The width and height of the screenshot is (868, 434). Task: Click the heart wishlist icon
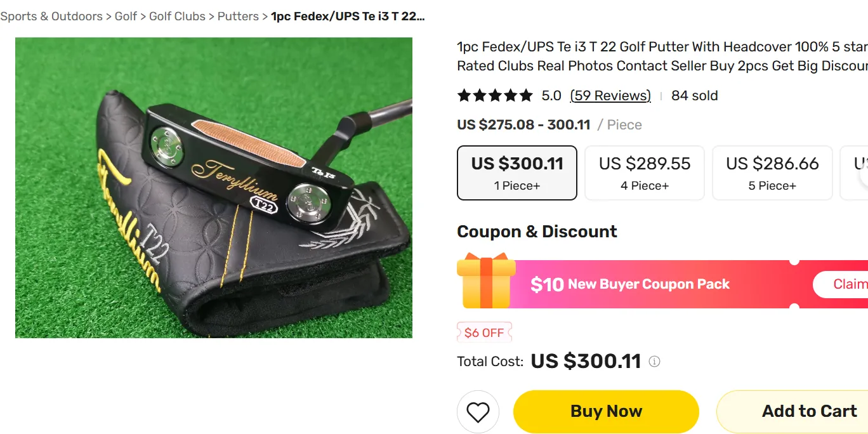pyautogui.click(x=478, y=412)
